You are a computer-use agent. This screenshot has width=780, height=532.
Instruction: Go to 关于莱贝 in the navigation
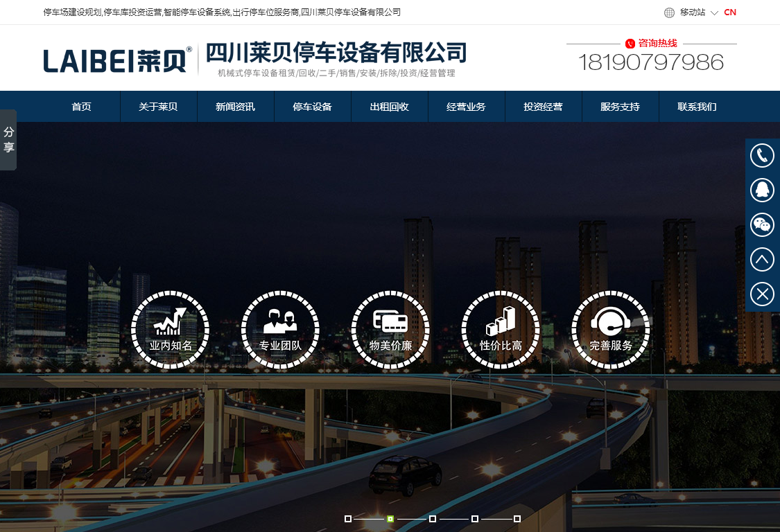159,107
